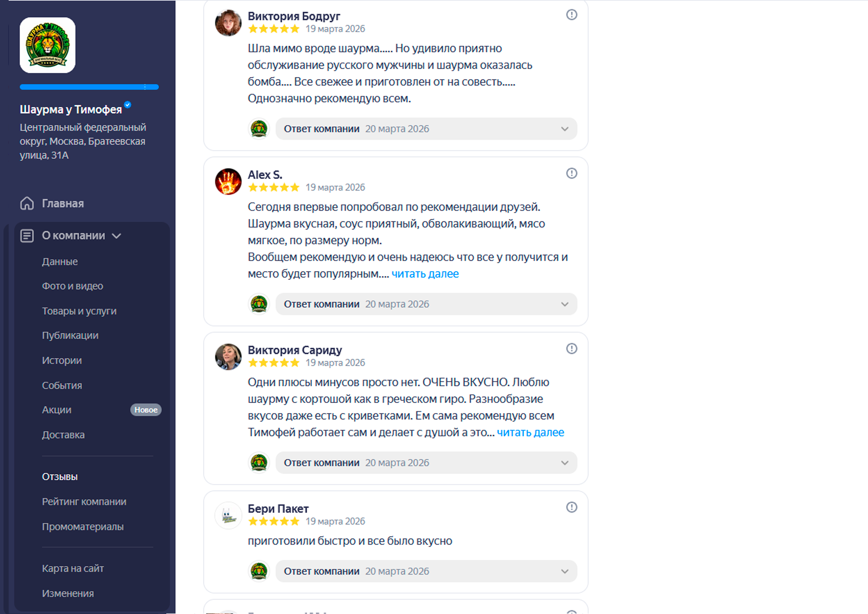Expand company reply under Alex S. review
Image resolution: width=868 pixels, height=614 pixels.
pos(564,304)
